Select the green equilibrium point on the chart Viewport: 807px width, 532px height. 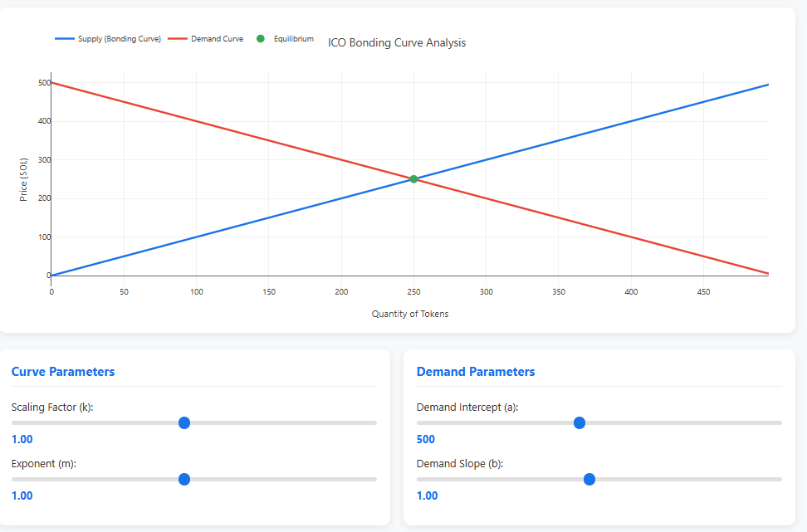[x=413, y=178]
